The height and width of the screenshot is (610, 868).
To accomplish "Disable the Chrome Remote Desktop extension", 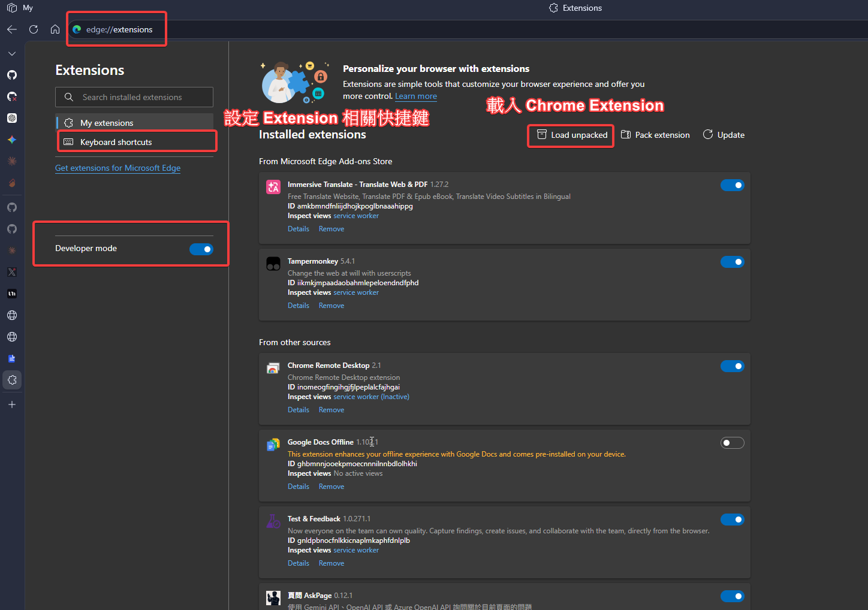I will tap(732, 366).
